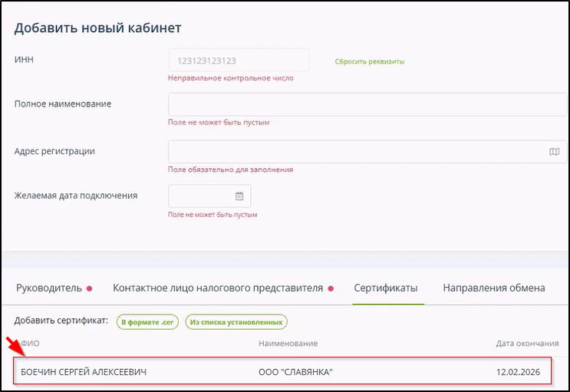Select the Сертификаты tab
570x392 pixels.
click(x=385, y=288)
